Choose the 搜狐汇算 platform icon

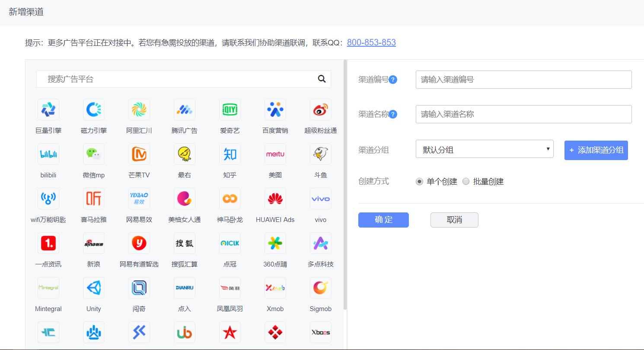click(x=185, y=243)
